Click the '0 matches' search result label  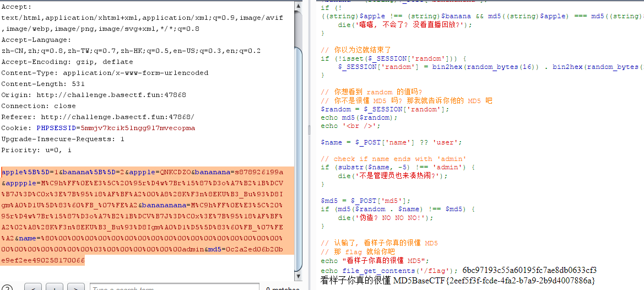[x=282, y=287]
